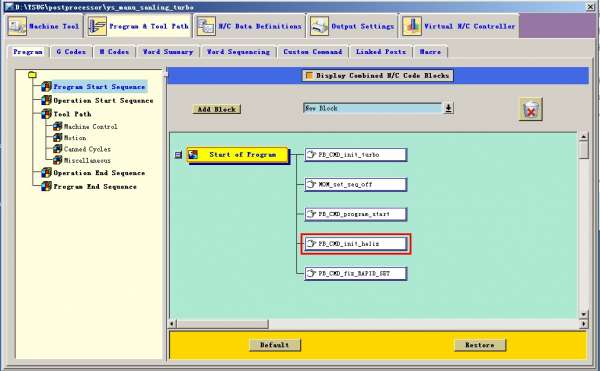The width and height of the screenshot is (600, 371).
Task: Click the vertical scrollbar down arrow
Action: 584,314
